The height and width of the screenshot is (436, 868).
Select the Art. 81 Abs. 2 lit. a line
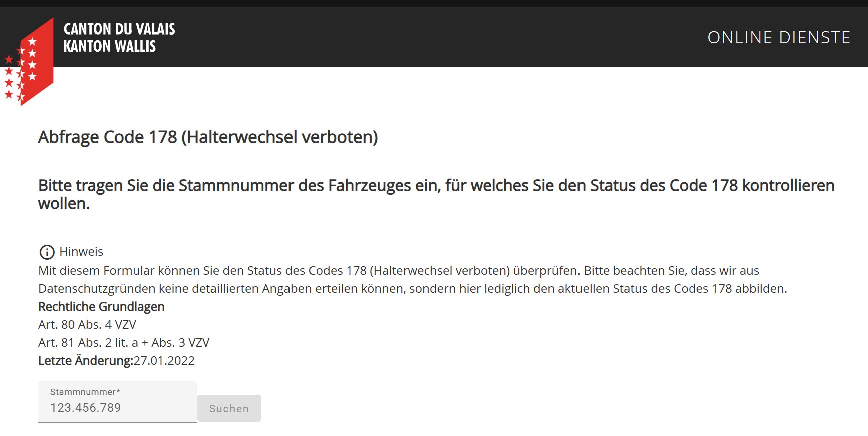(x=124, y=343)
